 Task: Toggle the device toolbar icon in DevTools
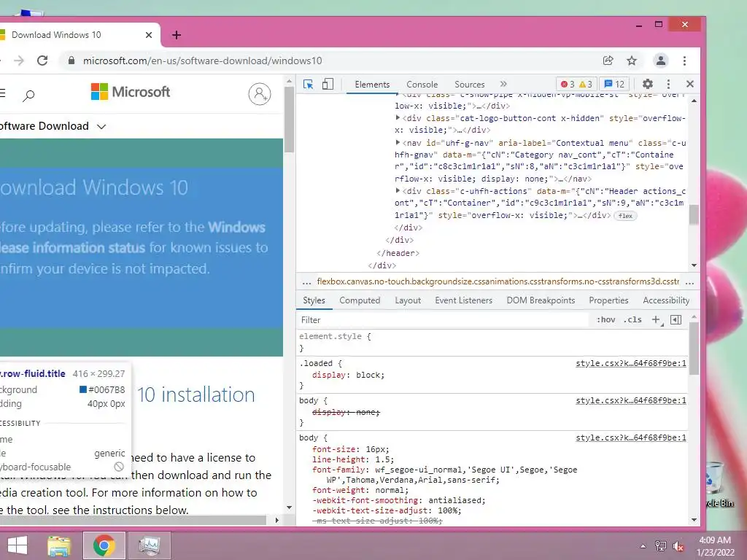coord(328,85)
